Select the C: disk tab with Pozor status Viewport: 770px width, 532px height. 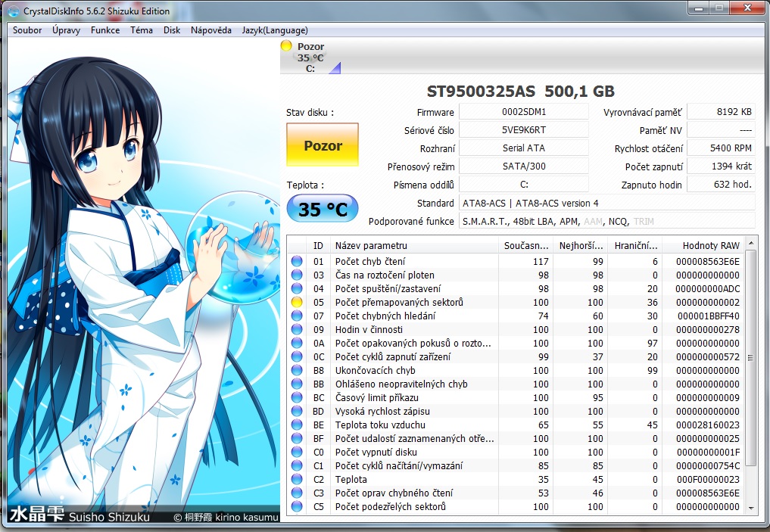tap(310, 58)
